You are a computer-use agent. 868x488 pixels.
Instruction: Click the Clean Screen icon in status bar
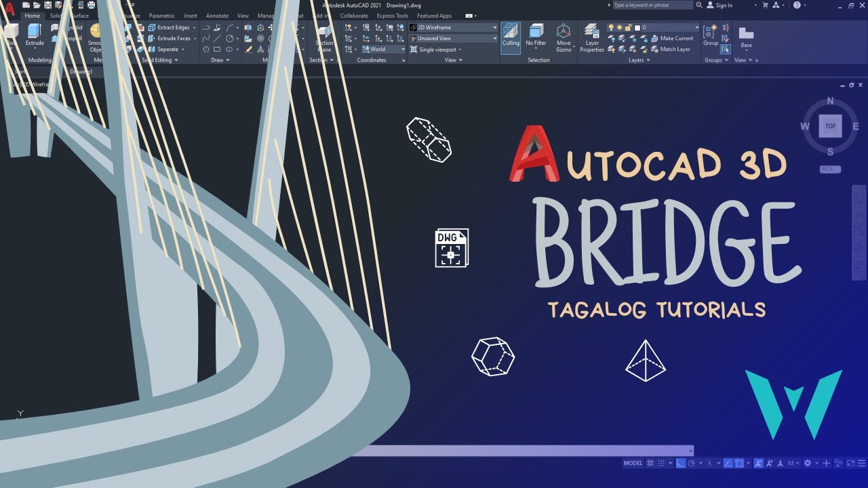pyautogui.click(x=850, y=463)
